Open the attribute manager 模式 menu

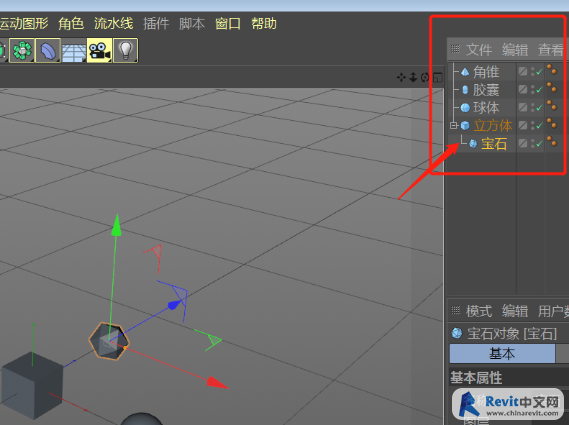point(479,311)
